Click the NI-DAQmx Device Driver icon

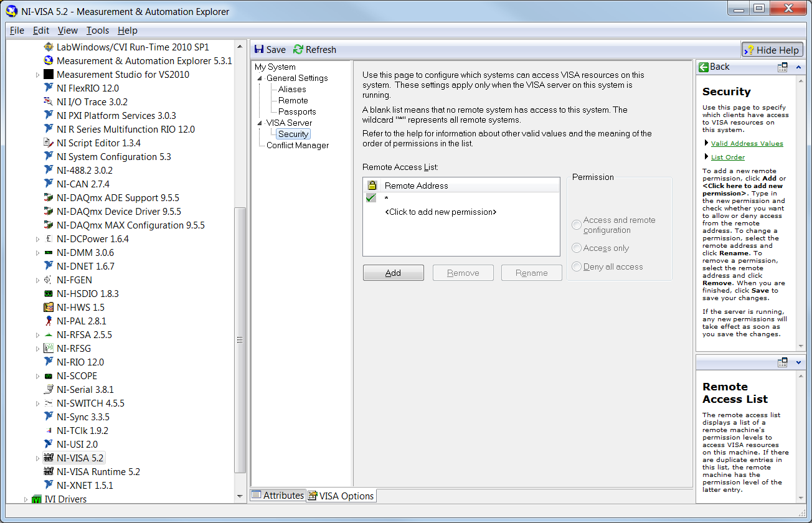coord(49,211)
